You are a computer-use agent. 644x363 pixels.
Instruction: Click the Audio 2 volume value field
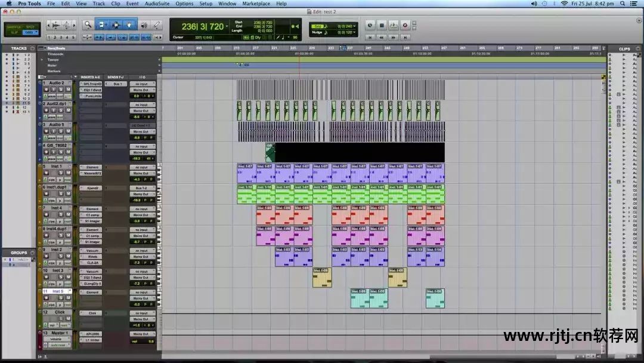tap(137, 96)
